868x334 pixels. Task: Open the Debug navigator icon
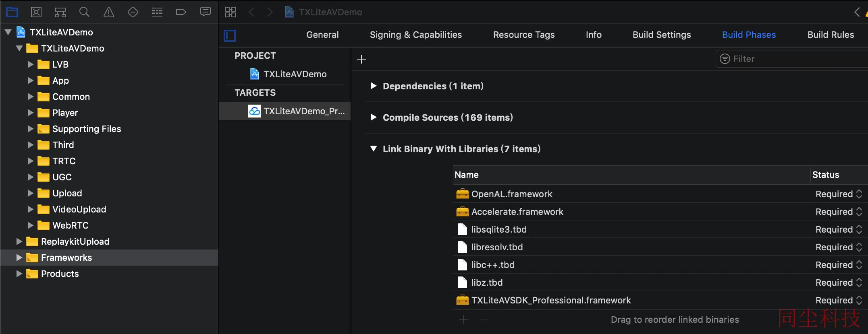pos(157,12)
